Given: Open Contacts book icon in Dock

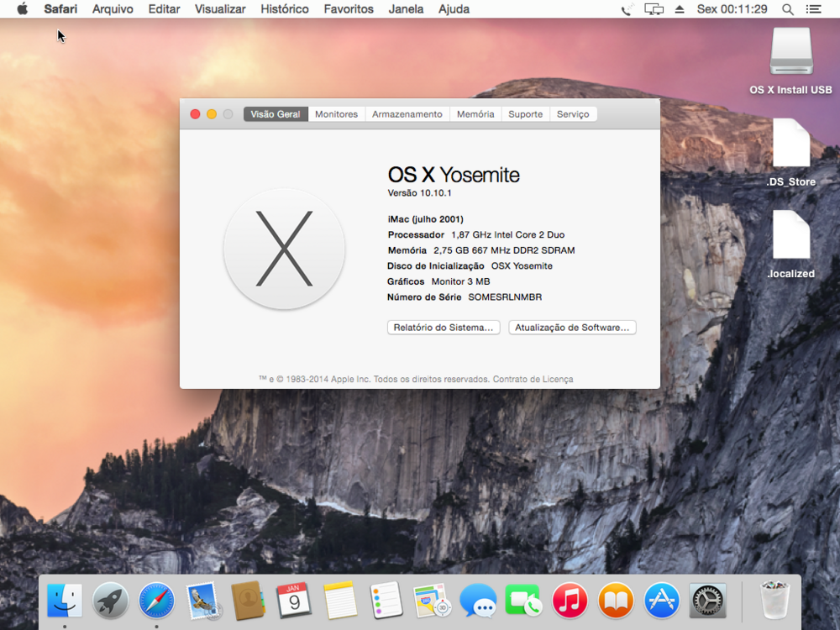Looking at the screenshot, I should click(x=248, y=601).
